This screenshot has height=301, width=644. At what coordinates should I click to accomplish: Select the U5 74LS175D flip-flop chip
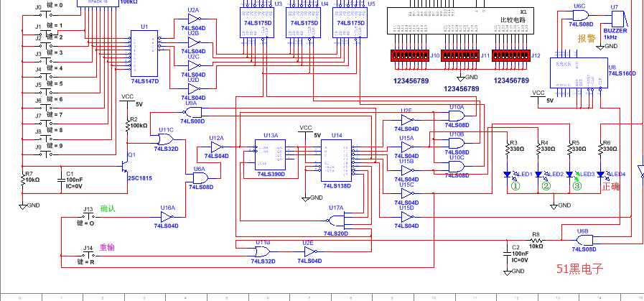[350, 22]
